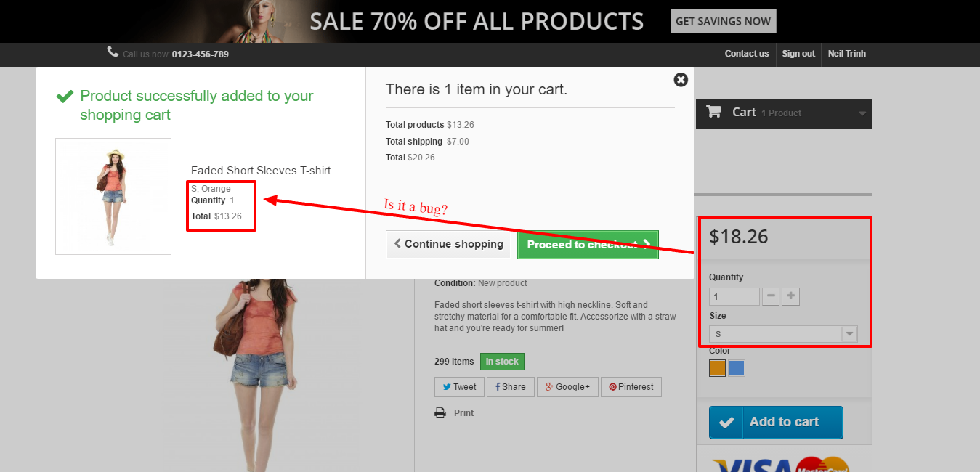Open Contact us menu link
Viewport: 980px width, 472px height.
pyautogui.click(x=746, y=54)
